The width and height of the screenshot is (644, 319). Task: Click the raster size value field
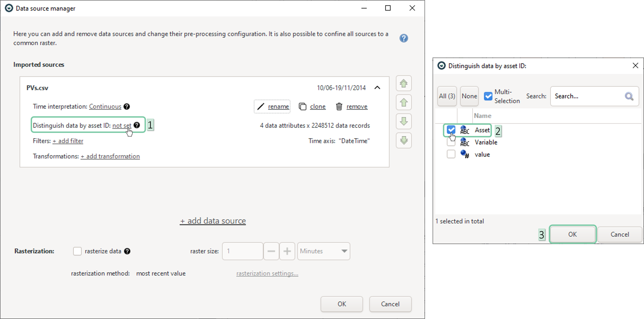click(x=243, y=251)
